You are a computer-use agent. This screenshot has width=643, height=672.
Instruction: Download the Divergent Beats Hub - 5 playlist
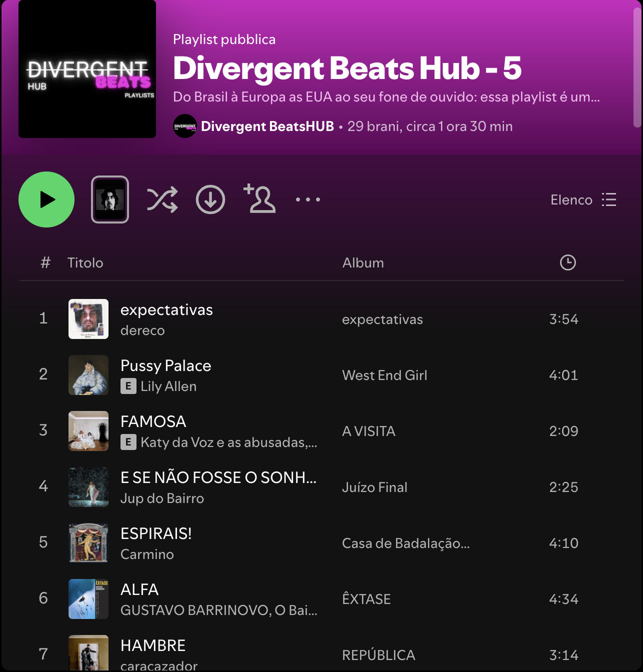point(210,199)
